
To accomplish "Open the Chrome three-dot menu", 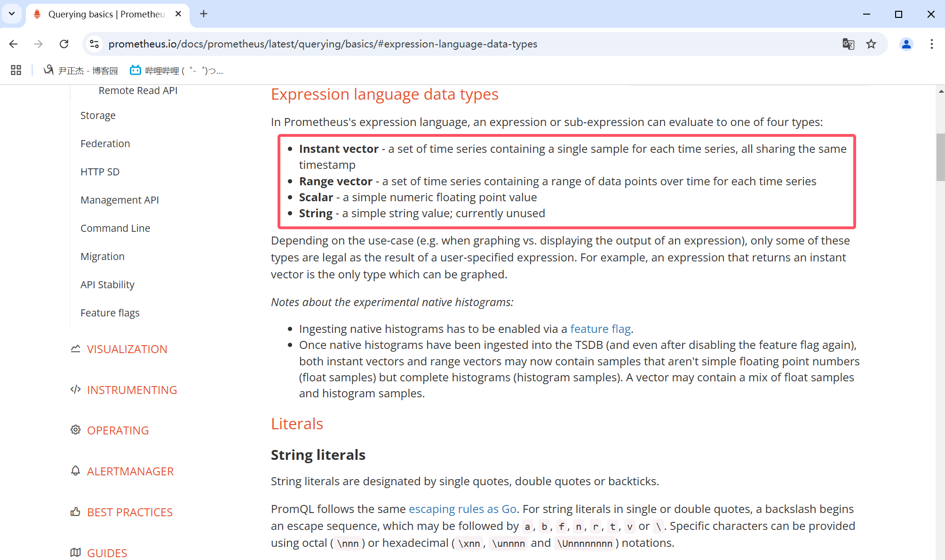I will 931,44.
